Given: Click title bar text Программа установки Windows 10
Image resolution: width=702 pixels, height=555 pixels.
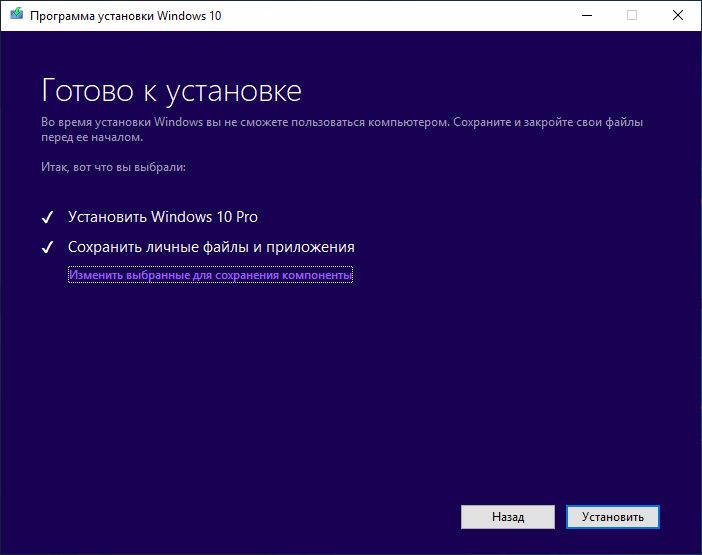Looking at the screenshot, I should (x=126, y=16).
